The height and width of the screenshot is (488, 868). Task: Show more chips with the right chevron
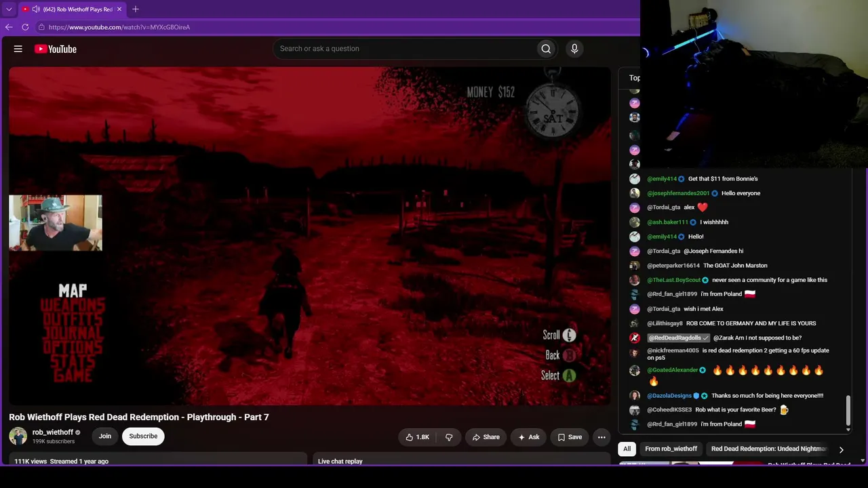pyautogui.click(x=841, y=449)
